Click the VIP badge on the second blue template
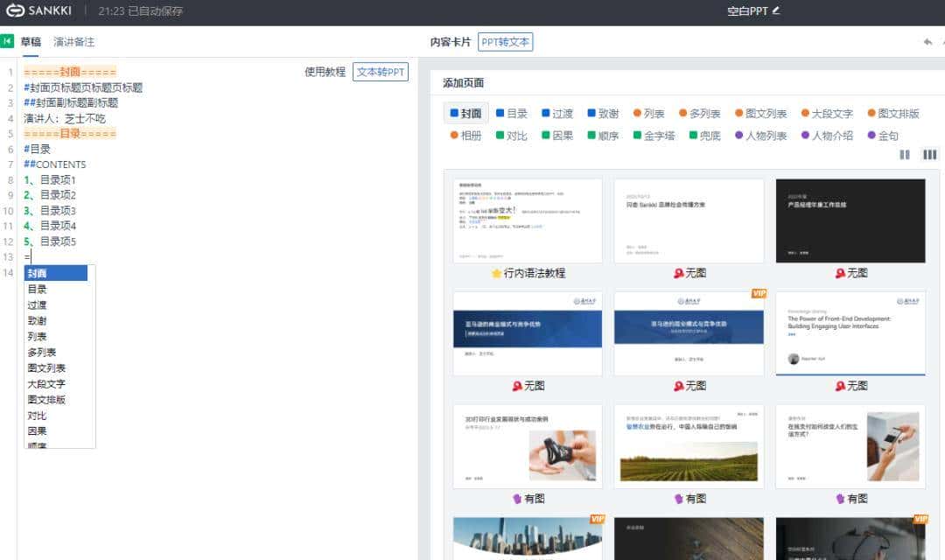The width and height of the screenshot is (945, 560). coord(758,294)
